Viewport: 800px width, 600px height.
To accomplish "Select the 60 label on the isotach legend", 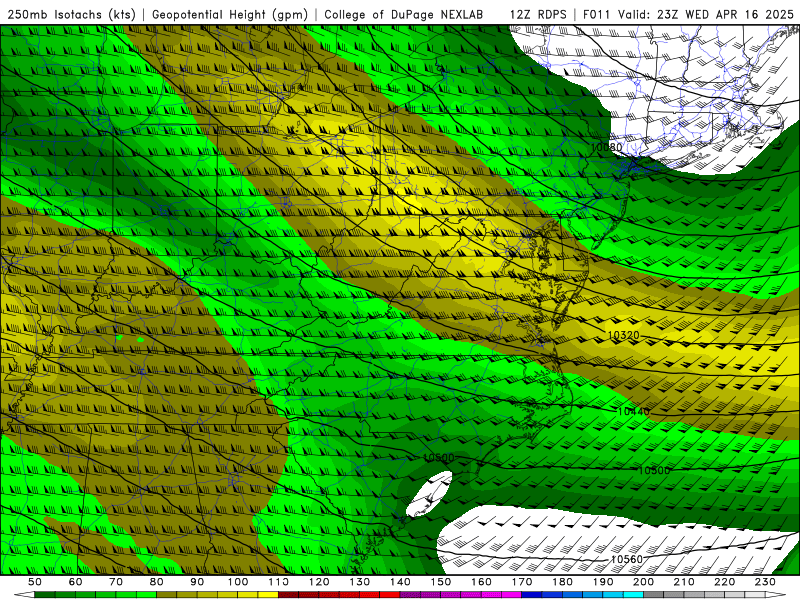I will (x=76, y=582).
